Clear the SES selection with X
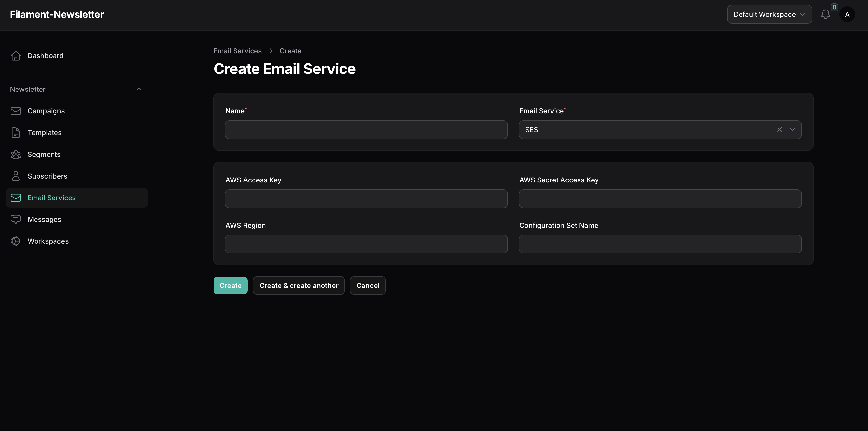The height and width of the screenshot is (431, 868). point(779,130)
